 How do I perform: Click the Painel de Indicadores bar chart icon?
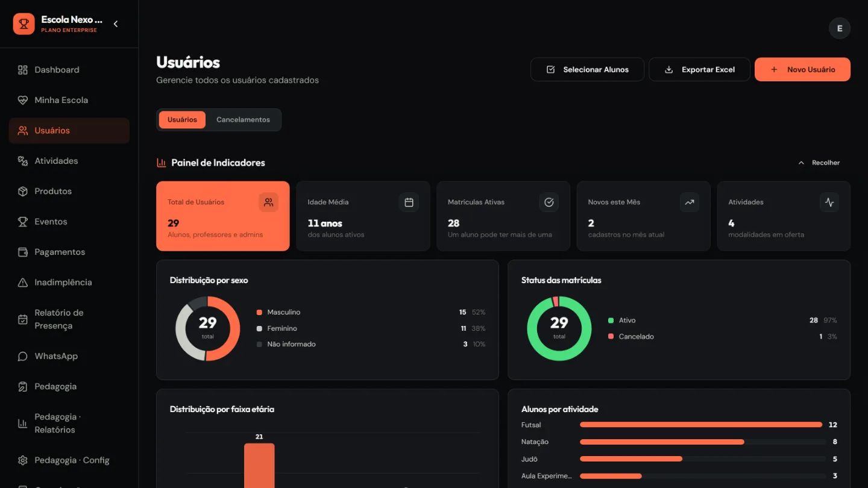162,163
